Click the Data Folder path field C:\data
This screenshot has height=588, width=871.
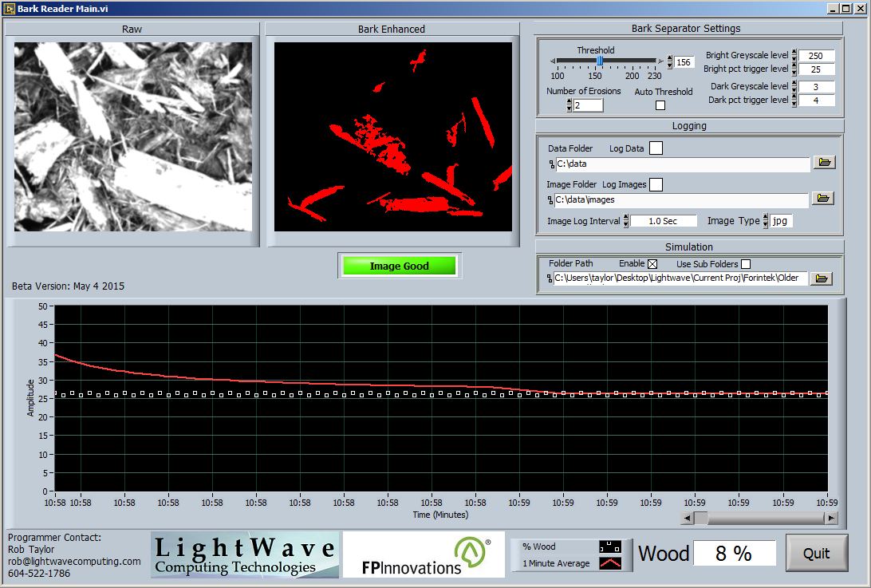[683, 164]
